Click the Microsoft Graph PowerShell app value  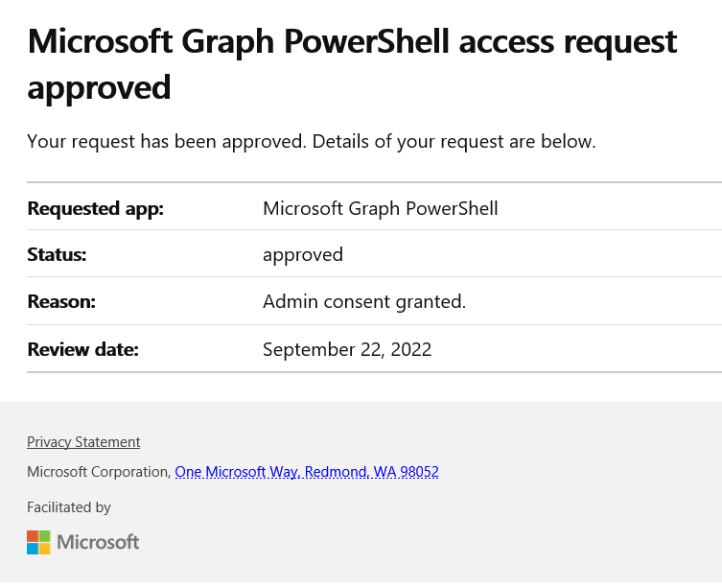[381, 208]
